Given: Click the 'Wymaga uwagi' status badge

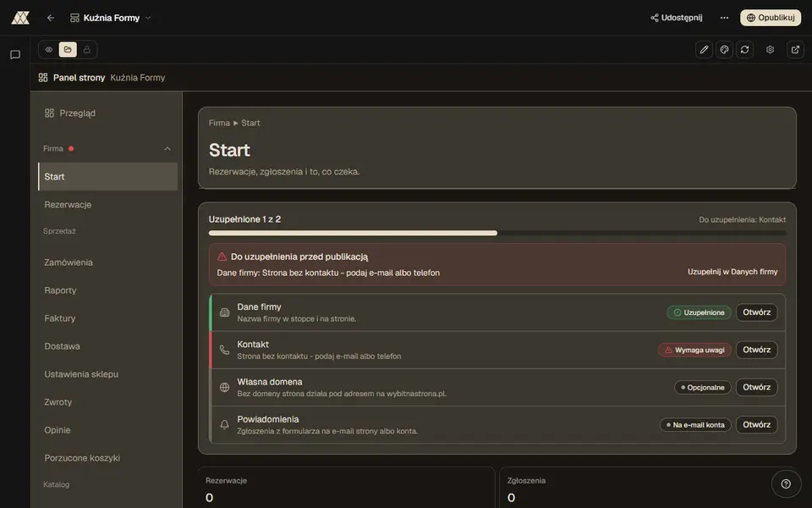Looking at the screenshot, I should tap(694, 350).
